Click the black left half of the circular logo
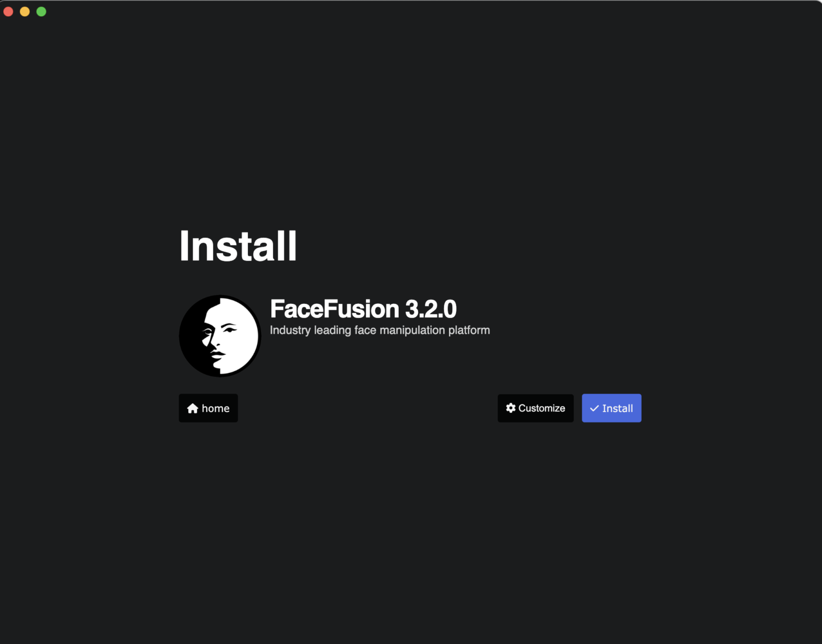This screenshot has width=822, height=644. [x=195, y=336]
